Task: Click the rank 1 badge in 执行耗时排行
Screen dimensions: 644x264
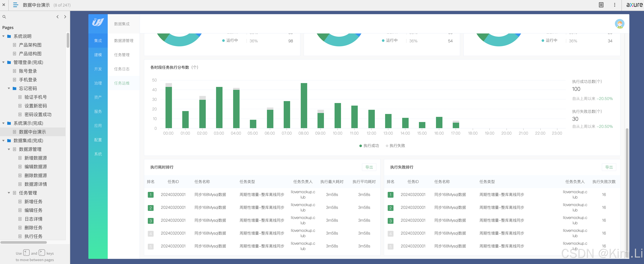Action: click(x=151, y=195)
